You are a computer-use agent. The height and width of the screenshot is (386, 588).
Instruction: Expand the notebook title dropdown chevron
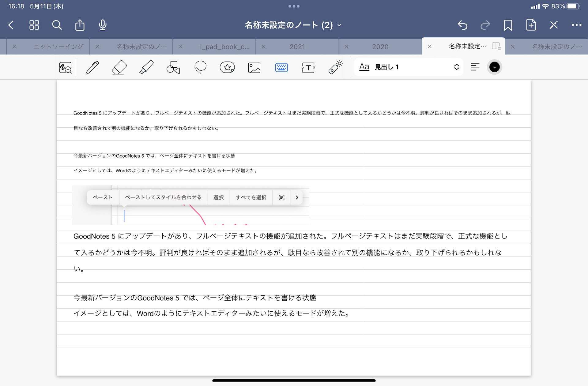click(x=339, y=25)
